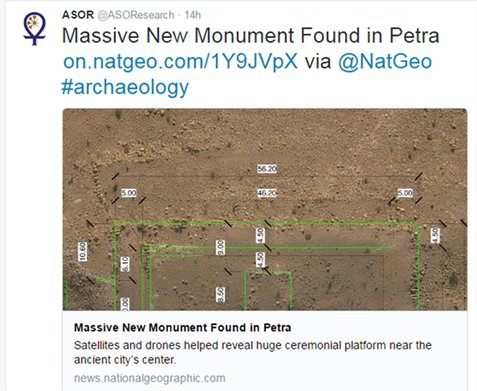Click the 8.10 vertical measurement label

pos(125,264)
